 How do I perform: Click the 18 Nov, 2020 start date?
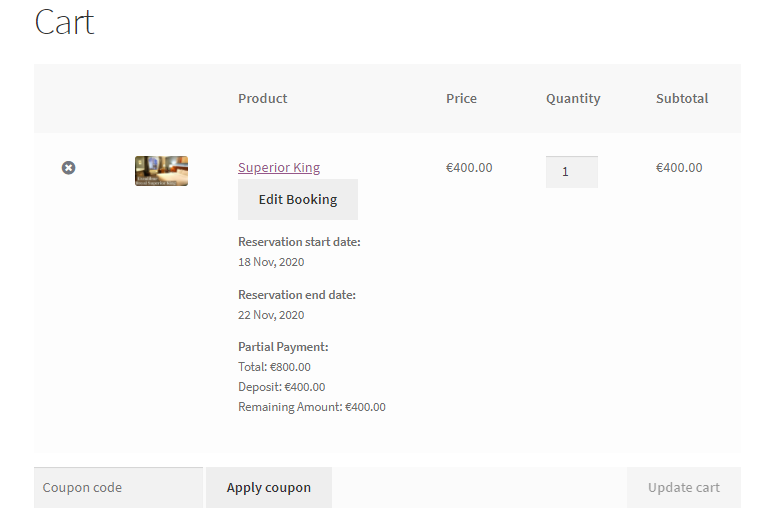tap(271, 262)
